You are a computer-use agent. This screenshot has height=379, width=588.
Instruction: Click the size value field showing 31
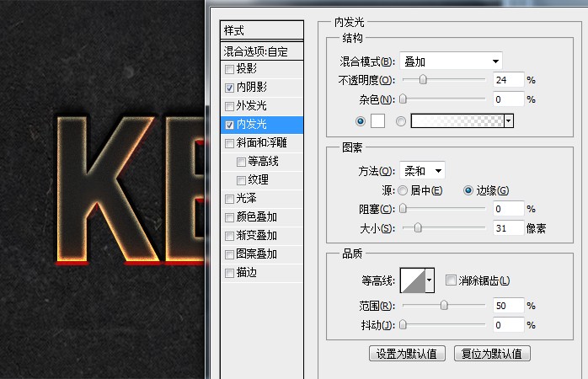pos(508,228)
